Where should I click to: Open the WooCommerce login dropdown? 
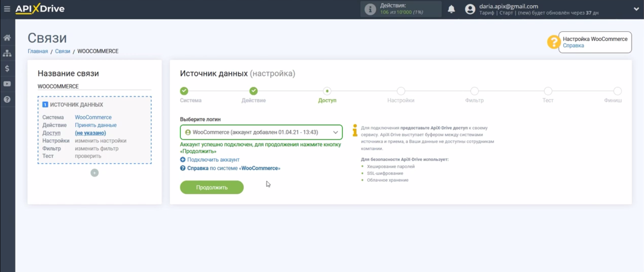click(x=261, y=132)
